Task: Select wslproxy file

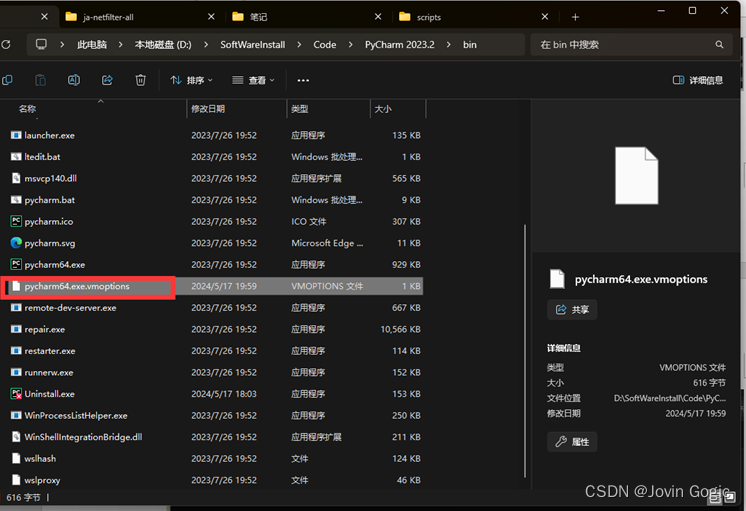Action: (x=212, y=480)
